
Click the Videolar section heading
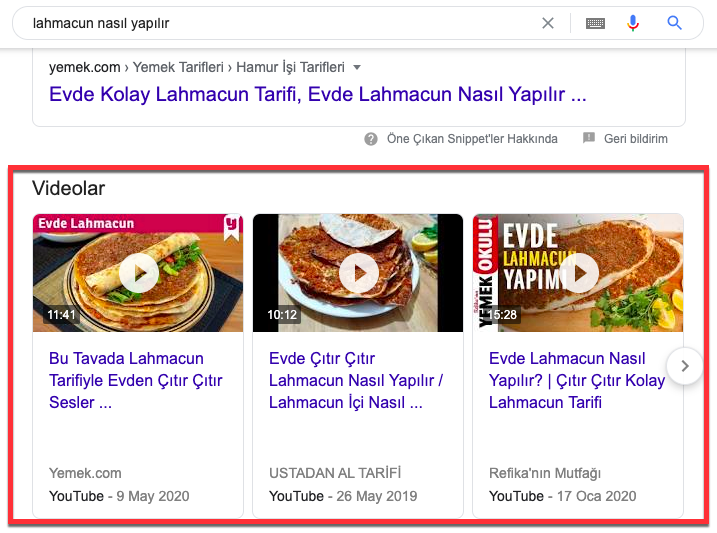point(69,188)
